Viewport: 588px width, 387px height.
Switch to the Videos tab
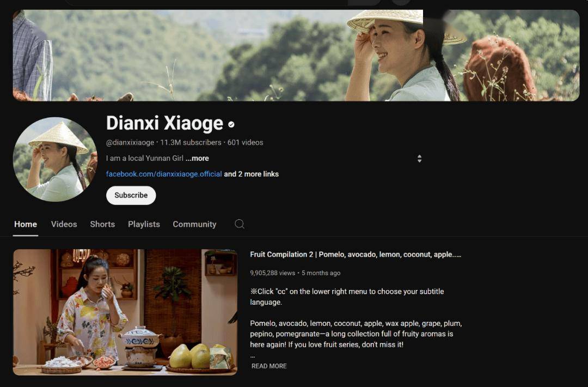click(64, 224)
